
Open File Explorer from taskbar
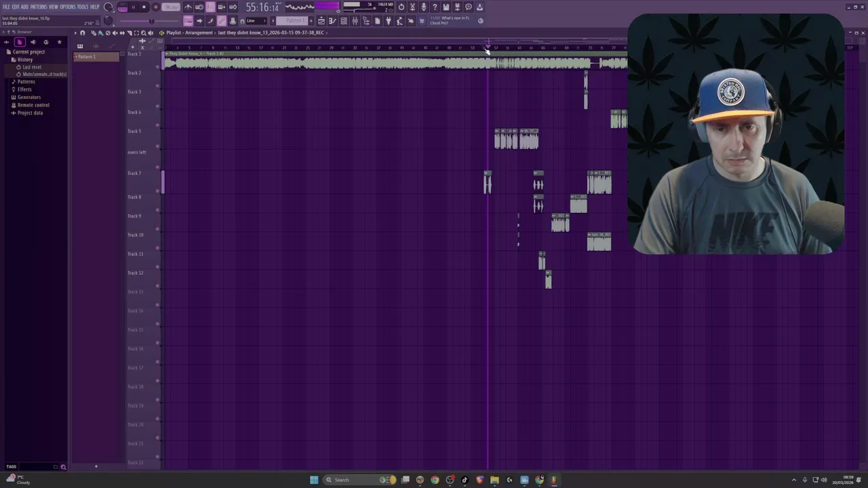(x=494, y=480)
